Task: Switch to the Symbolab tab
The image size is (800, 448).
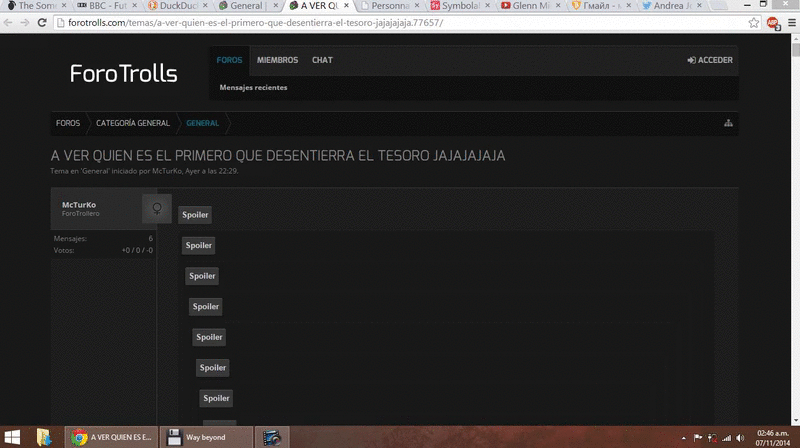Action: (x=458, y=6)
